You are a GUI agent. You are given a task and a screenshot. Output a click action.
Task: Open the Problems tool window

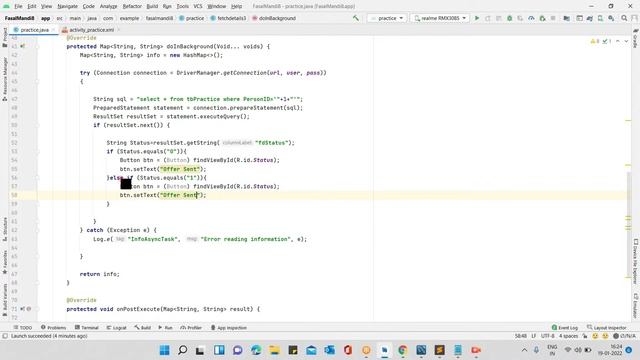(x=53, y=327)
